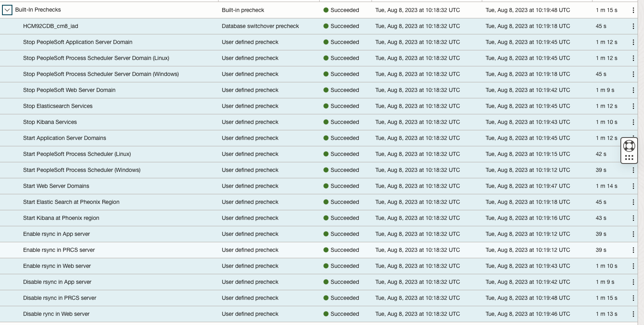Open actions menu for Built-In Prechecks row
The height and width of the screenshot is (325, 644).
click(633, 10)
